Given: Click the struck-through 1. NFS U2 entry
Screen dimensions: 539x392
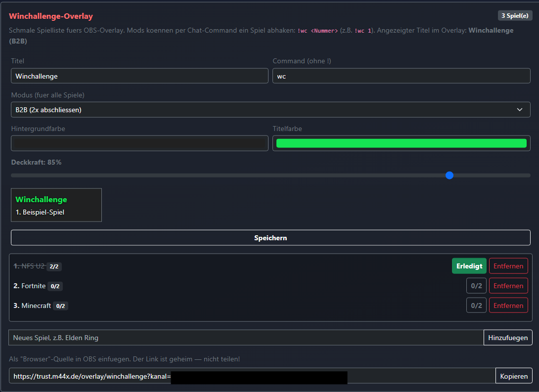Looking at the screenshot, I should point(29,266).
